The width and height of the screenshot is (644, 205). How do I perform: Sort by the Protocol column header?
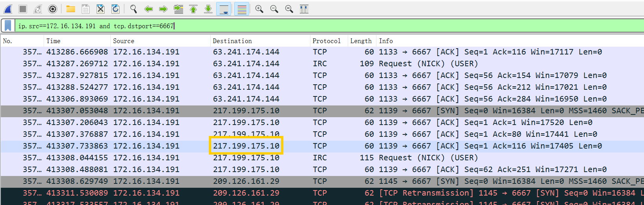tap(329, 41)
